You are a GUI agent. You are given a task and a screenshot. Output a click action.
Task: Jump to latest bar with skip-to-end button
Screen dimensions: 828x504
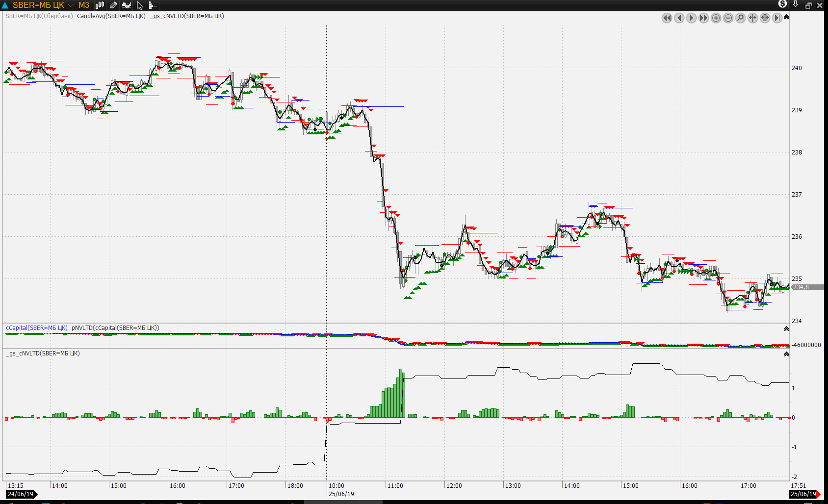coord(777,18)
